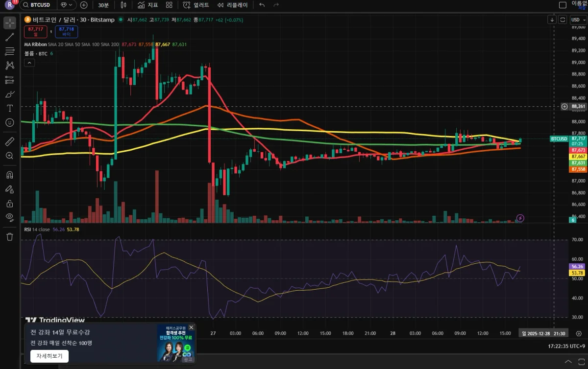588x369 pixels.
Task: Click the red 87,717 sell button
Action: 36,32
